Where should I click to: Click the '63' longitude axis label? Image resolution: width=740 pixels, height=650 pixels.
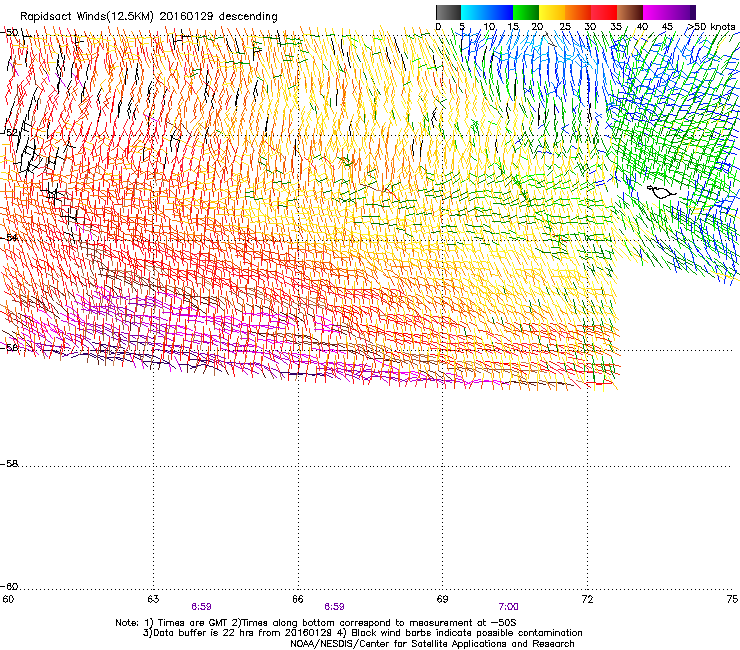(x=153, y=599)
